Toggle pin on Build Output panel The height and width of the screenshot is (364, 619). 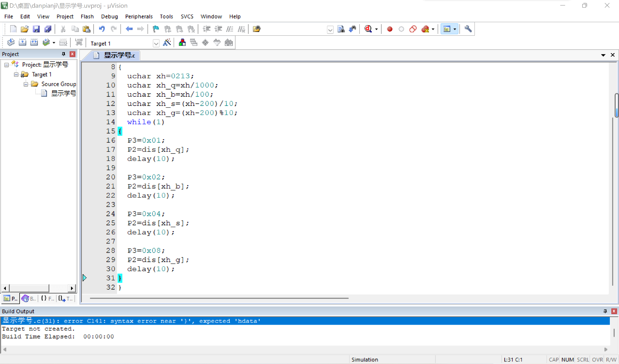(x=605, y=311)
